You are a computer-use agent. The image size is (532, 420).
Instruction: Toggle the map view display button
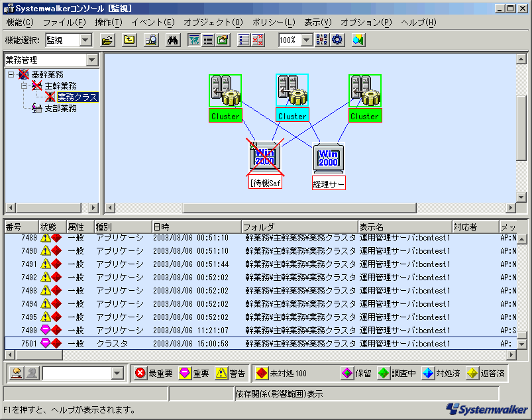pos(194,40)
